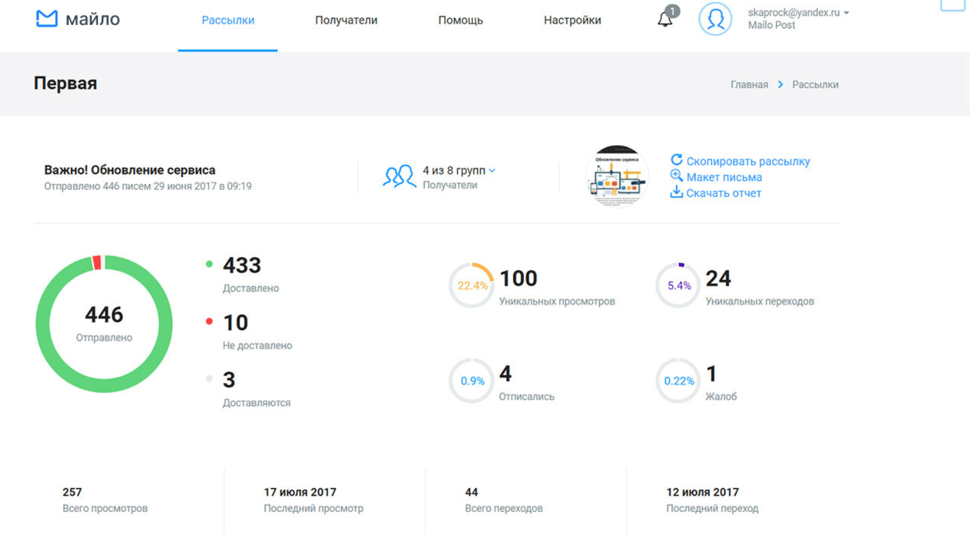Viewport: 970px width, 560px height.
Task: Click the 22.4% unique views gauge
Action: pos(472,285)
